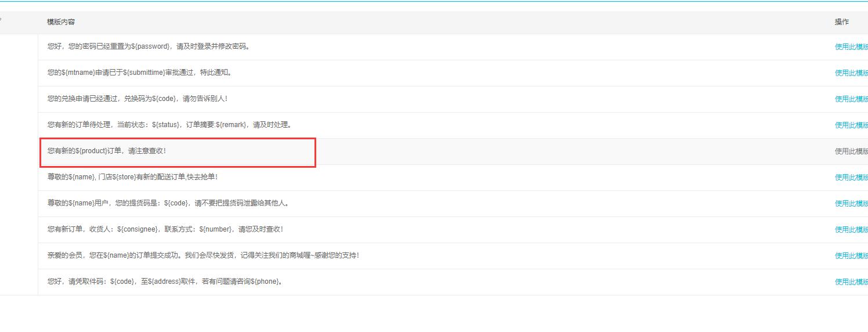
Task: Use the template for 门店${store} delivery order
Action: [x=851, y=178]
